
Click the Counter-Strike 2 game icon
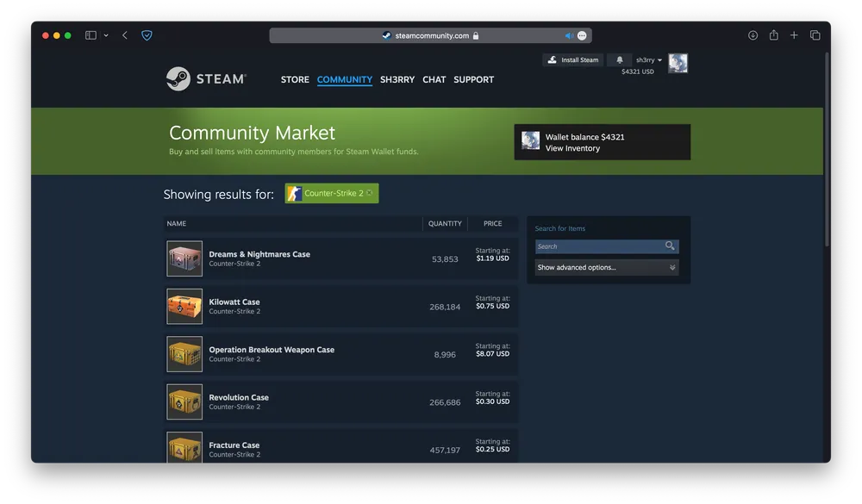[294, 194]
